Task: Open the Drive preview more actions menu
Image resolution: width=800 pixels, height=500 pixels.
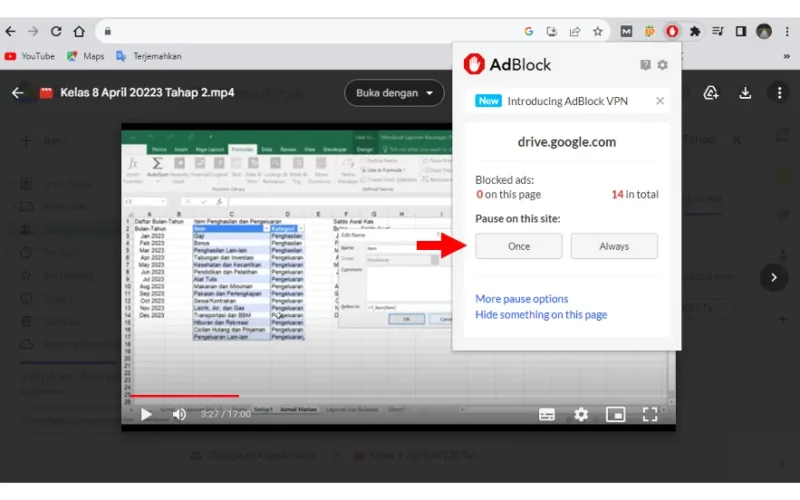Action: tap(779, 93)
